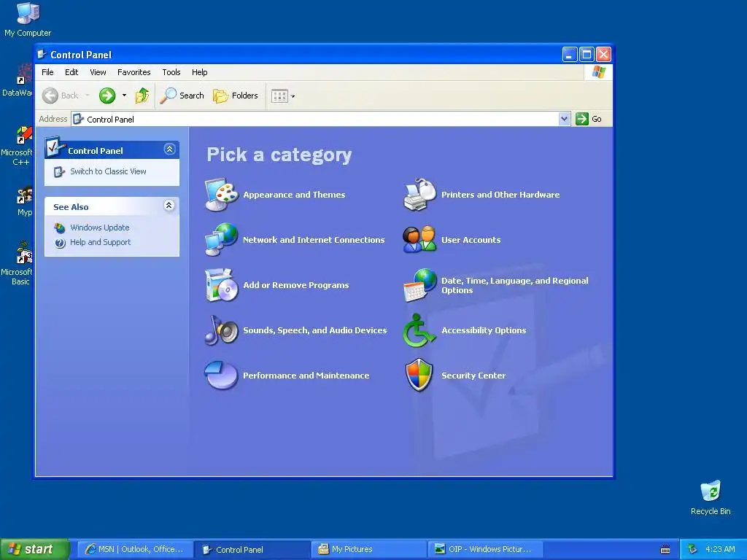Open the Forward button history dropdown arrow

click(124, 96)
